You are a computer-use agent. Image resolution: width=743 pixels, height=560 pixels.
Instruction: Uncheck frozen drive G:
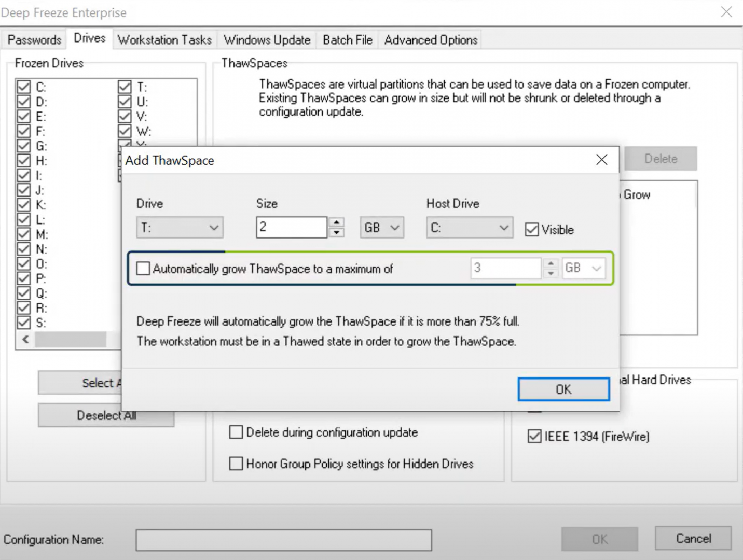tap(24, 146)
